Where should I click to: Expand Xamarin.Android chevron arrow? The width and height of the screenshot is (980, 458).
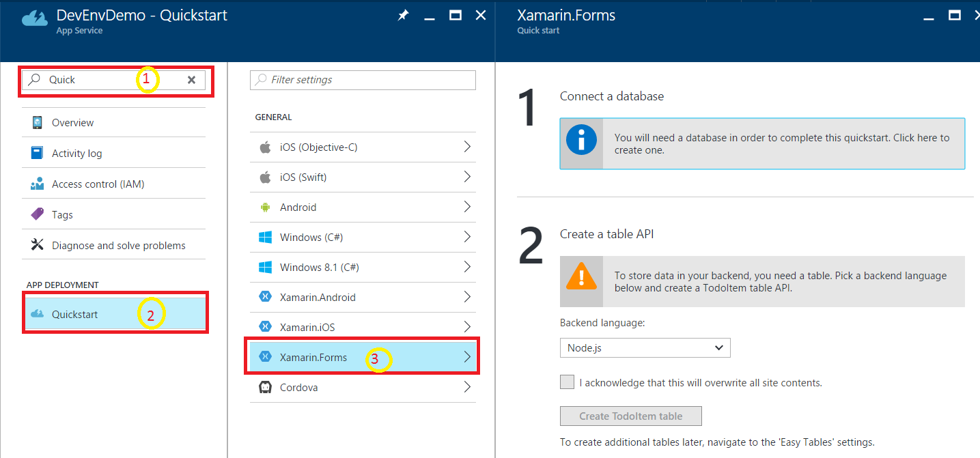tap(467, 296)
